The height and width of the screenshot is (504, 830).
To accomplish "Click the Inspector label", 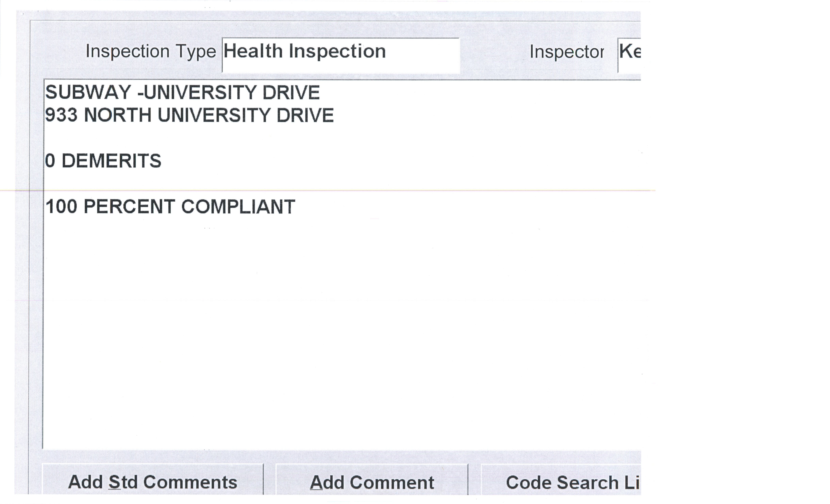I will [x=566, y=52].
